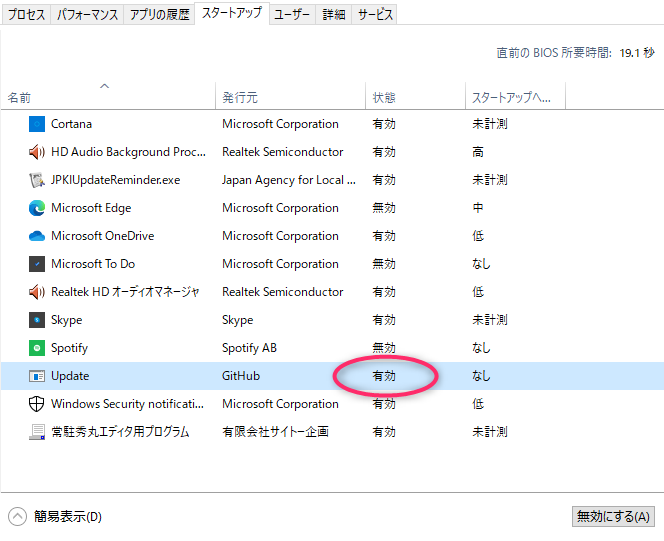Click the 未計測 impact of Skype
Viewport: 664px width, 541px height.
[490, 320]
